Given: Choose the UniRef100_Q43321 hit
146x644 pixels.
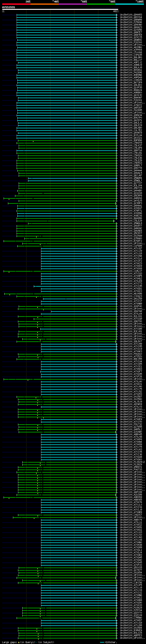Looking at the screenshot, I should point(131,138).
